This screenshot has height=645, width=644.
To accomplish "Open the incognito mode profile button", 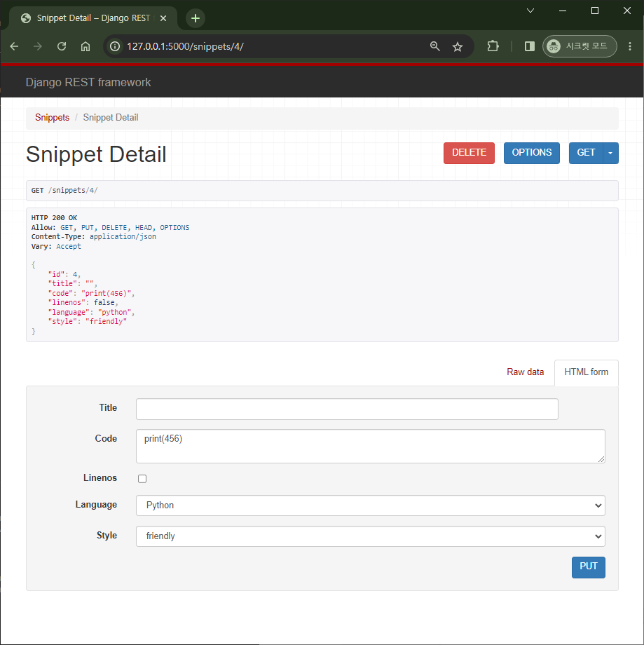I will [580, 46].
